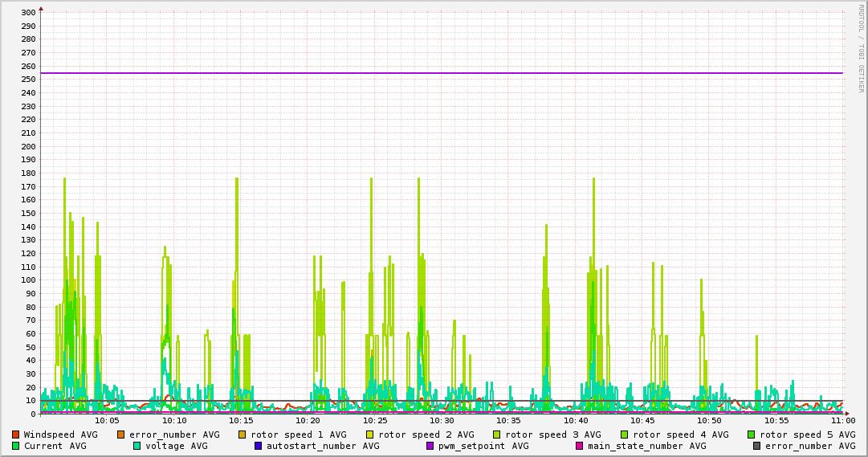Viewport: 868px width, 457px height.
Task: Click the yellow rotor speed 2 AVG swatch
Action: point(369,435)
